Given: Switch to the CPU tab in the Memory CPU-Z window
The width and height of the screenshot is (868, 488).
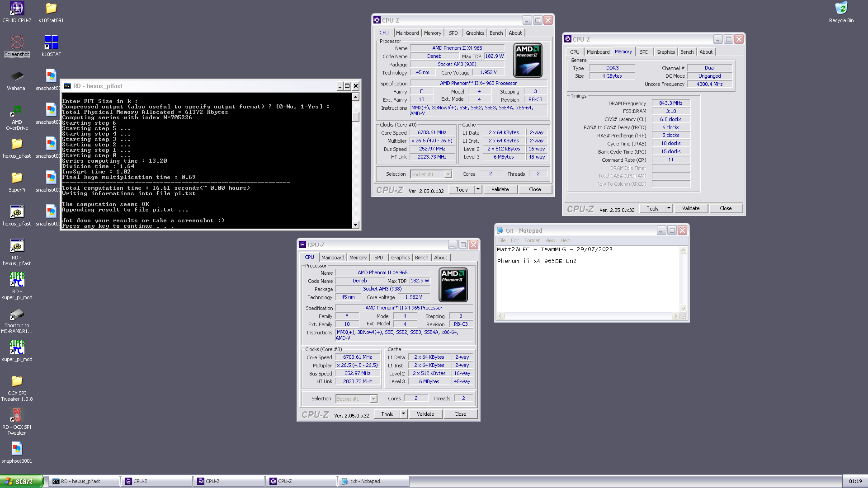Looking at the screenshot, I should pyautogui.click(x=575, y=52).
